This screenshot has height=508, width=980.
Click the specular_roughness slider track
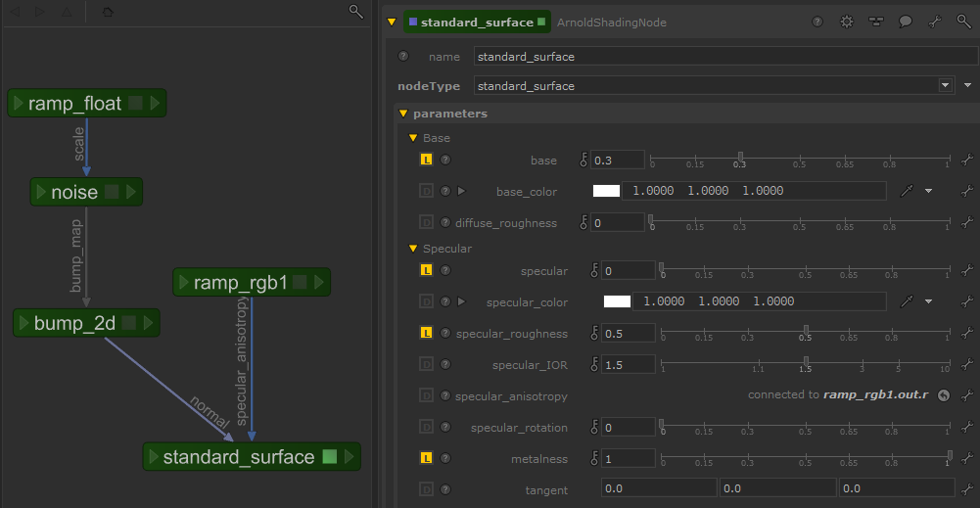click(806, 331)
